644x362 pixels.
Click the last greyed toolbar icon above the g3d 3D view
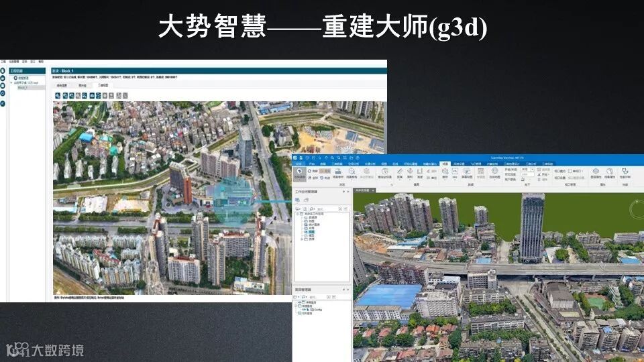tap(125, 96)
